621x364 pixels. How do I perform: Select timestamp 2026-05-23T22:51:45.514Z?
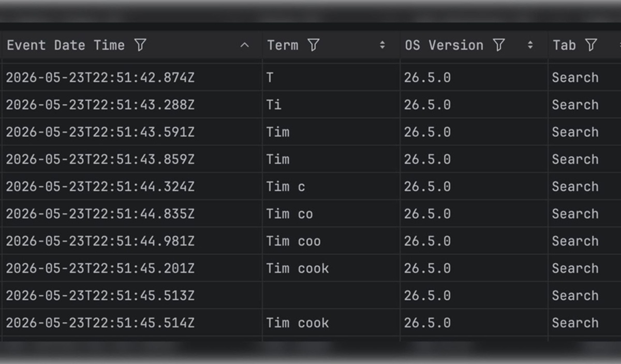100,323
